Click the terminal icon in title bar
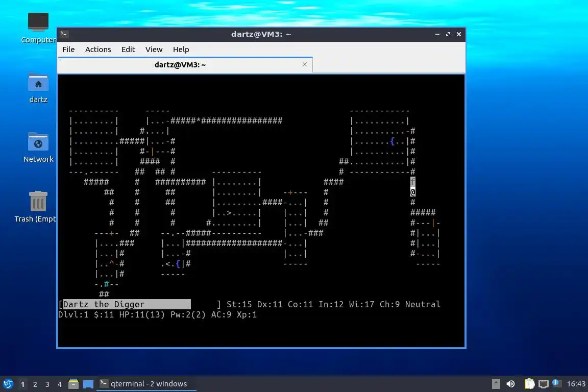 pos(64,34)
